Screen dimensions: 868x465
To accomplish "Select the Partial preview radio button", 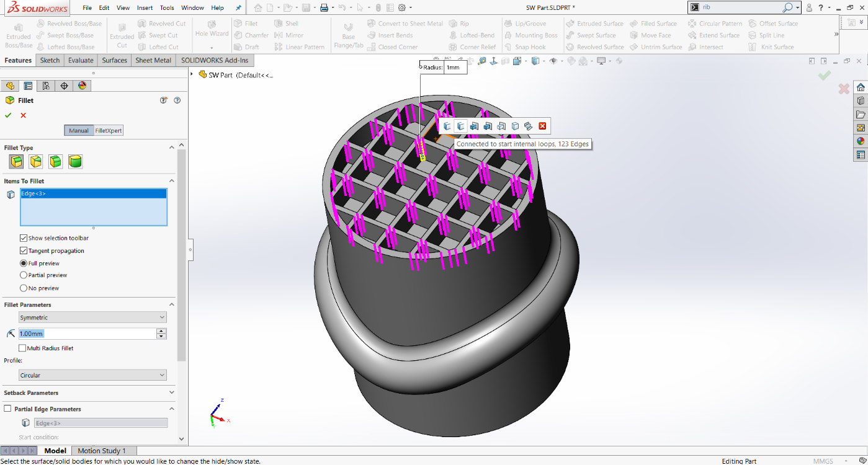I will [x=23, y=275].
